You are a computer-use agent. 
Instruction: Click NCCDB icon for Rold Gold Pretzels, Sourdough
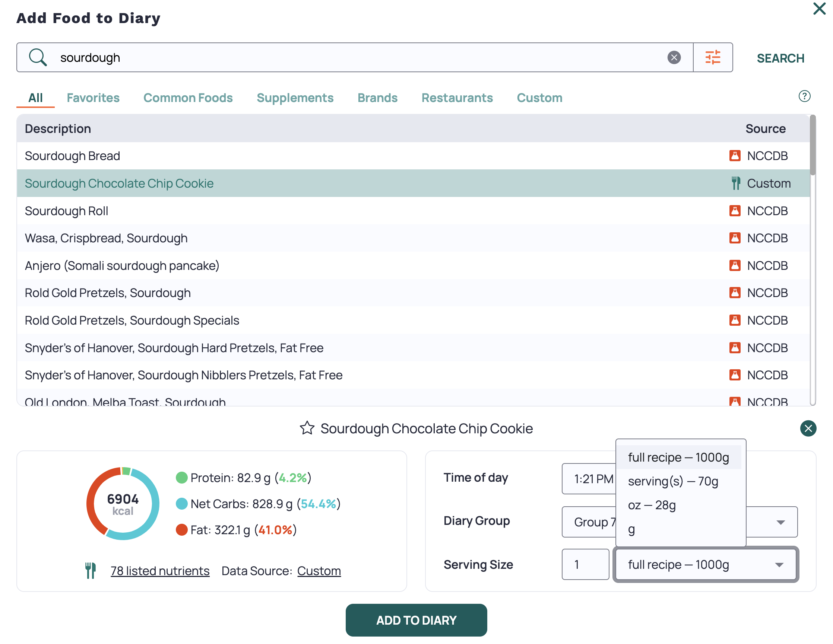click(735, 293)
